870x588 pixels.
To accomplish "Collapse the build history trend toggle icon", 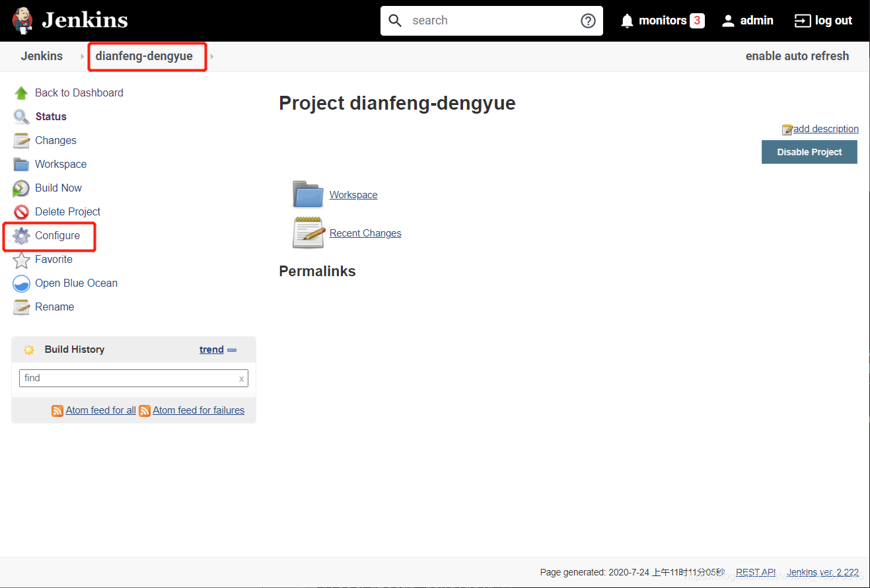I will click(x=232, y=350).
